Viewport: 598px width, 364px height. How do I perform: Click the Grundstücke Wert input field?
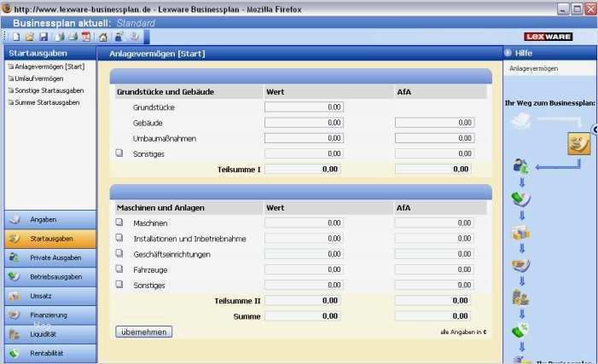(304, 107)
